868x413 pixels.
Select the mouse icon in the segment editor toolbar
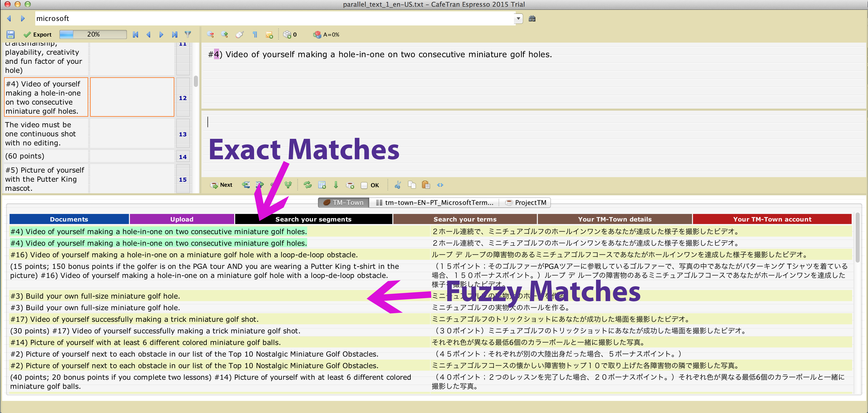click(x=239, y=34)
